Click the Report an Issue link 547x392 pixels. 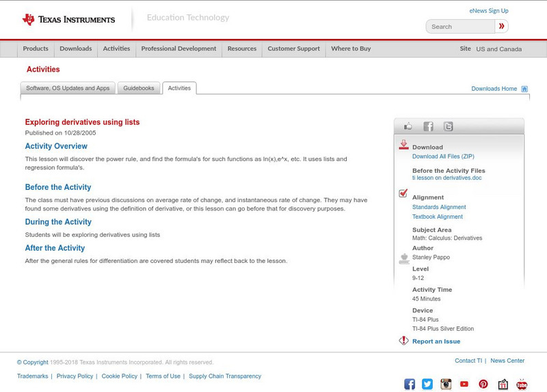(x=436, y=341)
